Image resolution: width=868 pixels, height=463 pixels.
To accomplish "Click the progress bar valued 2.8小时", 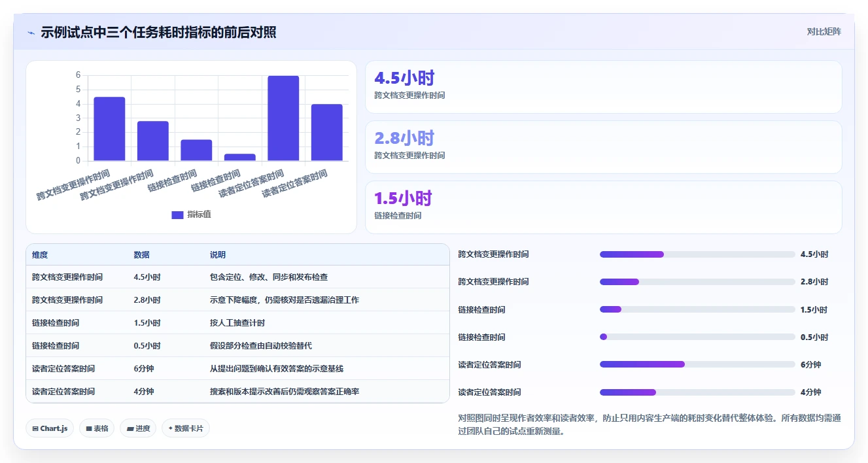I will [697, 282].
